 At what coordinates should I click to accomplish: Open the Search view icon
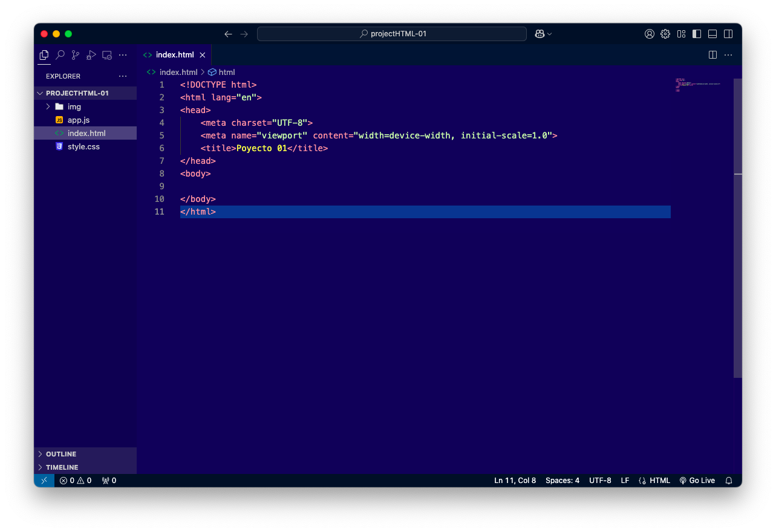(60, 55)
